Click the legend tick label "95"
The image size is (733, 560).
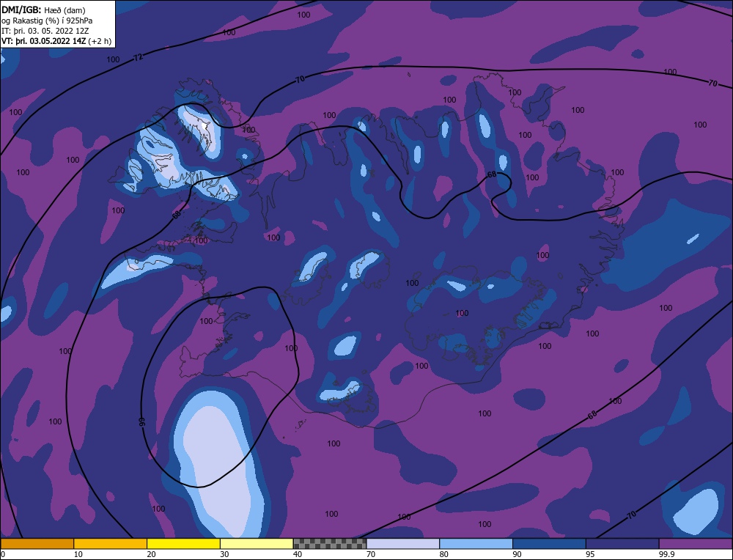pos(590,554)
